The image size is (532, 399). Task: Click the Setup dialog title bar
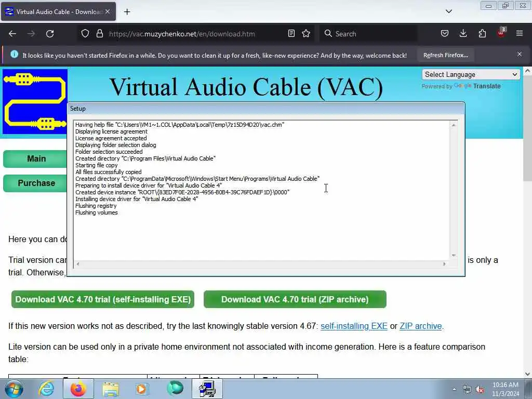point(265,109)
